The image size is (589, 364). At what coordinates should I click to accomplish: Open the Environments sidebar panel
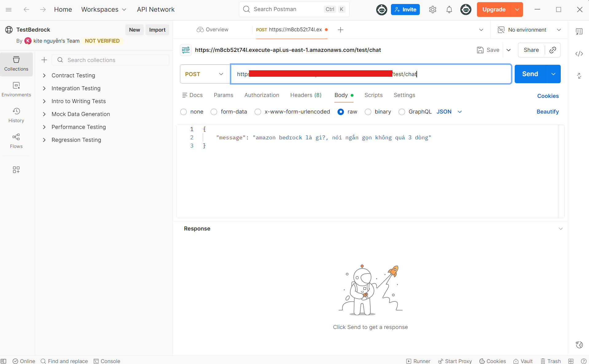click(x=16, y=89)
